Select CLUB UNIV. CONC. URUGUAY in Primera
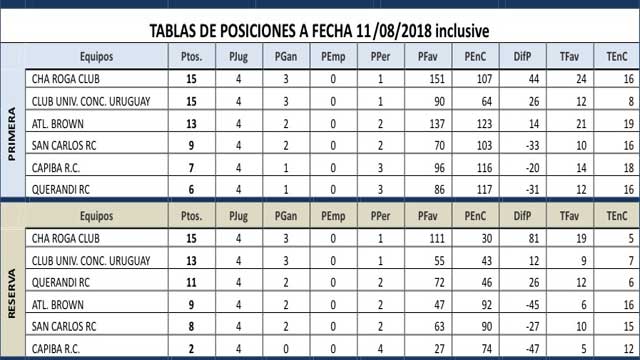640x360 pixels. (x=91, y=101)
